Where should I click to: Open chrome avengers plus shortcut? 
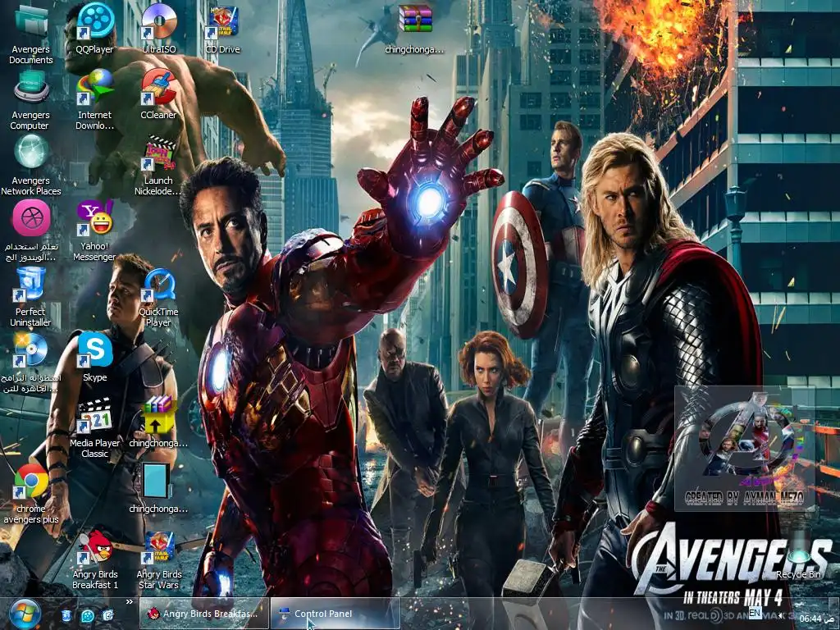pyautogui.click(x=30, y=494)
